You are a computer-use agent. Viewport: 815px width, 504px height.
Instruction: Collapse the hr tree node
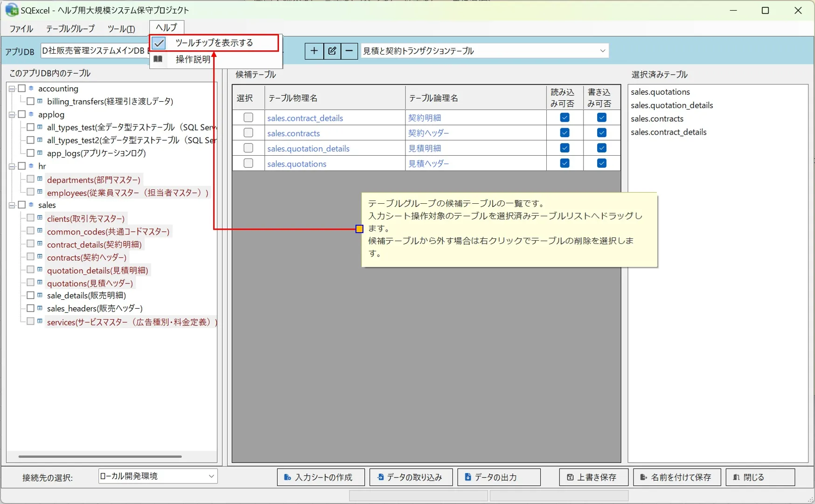[x=12, y=166]
